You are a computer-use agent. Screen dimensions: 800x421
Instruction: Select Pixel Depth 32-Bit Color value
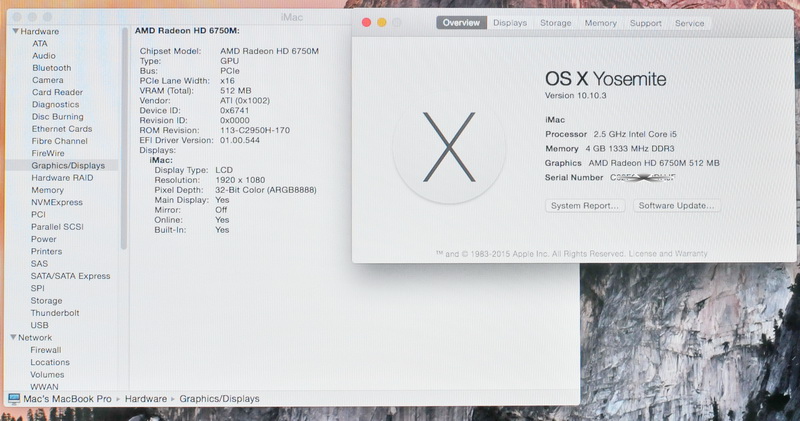click(266, 190)
